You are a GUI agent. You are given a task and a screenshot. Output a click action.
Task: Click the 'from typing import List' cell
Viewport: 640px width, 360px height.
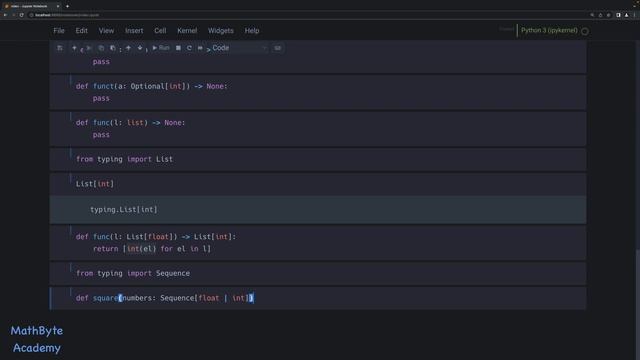coord(318,159)
